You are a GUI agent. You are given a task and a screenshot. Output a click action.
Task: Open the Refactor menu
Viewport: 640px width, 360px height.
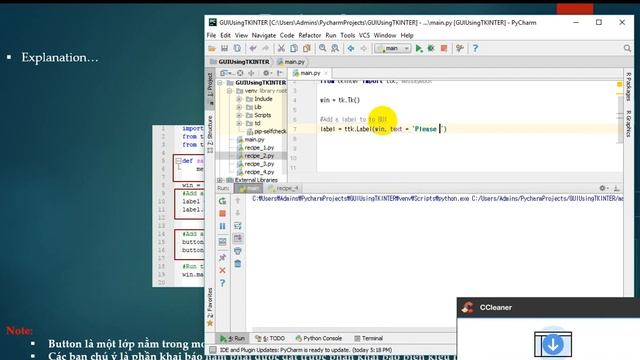(x=310, y=36)
